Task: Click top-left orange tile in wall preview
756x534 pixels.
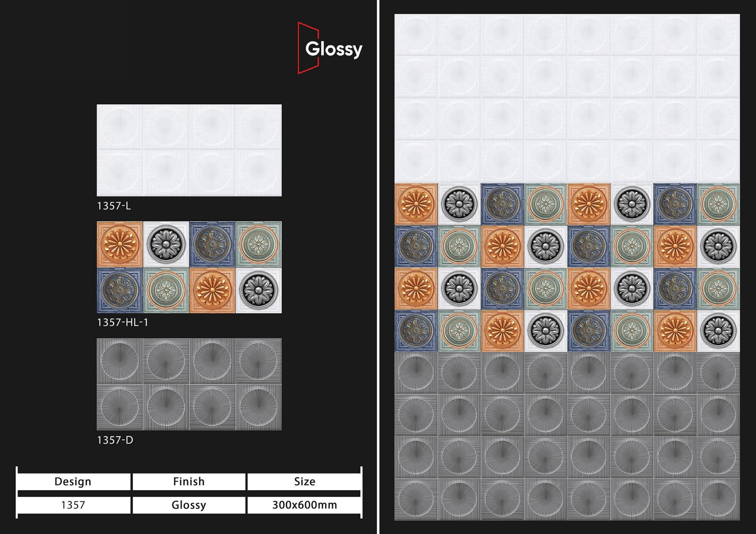Action: pyautogui.click(x=416, y=204)
